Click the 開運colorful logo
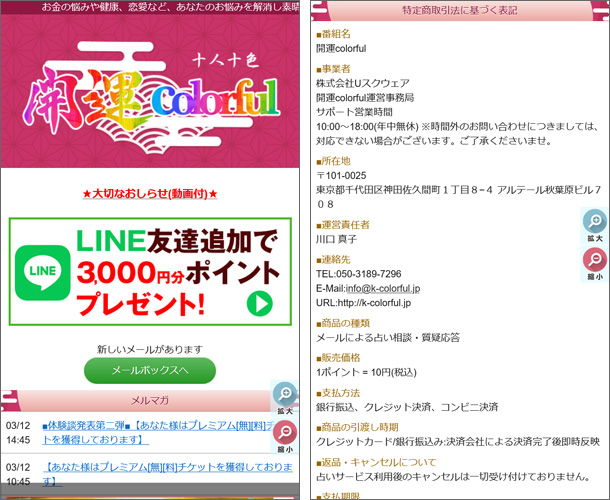 (x=151, y=97)
